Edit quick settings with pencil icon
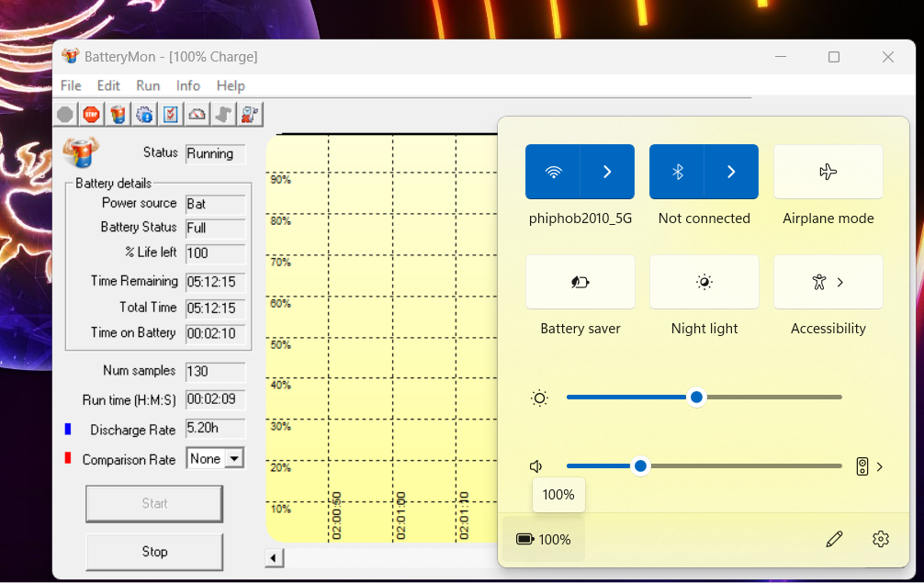The image size is (924, 583). coord(834,539)
